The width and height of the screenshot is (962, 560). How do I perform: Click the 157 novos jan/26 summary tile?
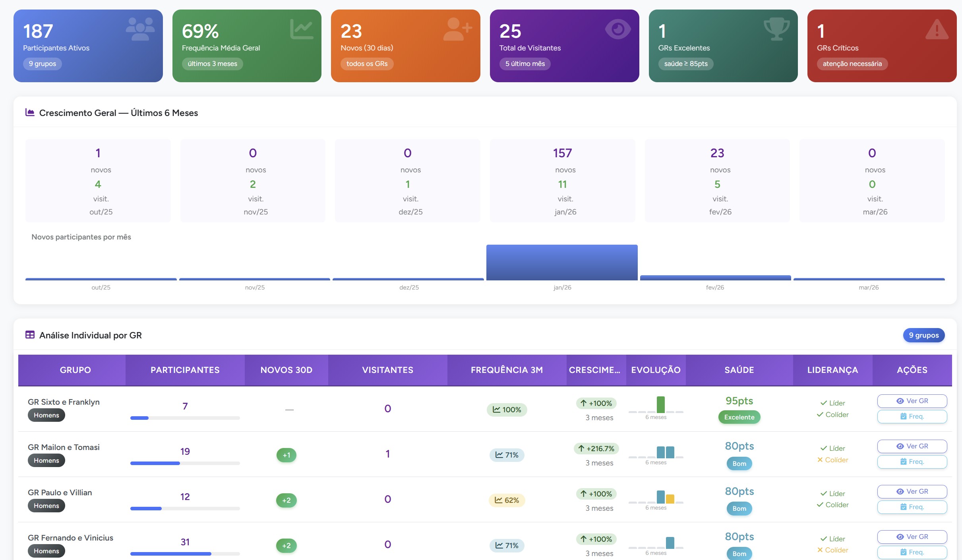[562, 181]
